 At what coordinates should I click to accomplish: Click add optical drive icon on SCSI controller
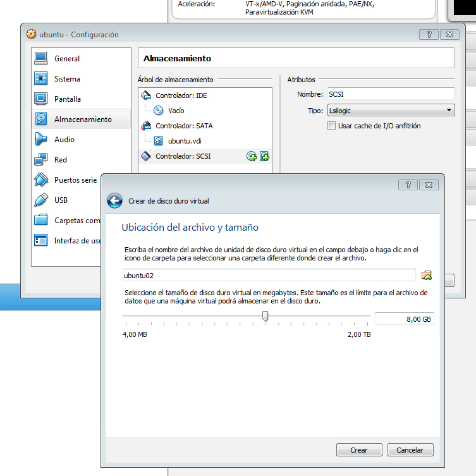[252, 156]
